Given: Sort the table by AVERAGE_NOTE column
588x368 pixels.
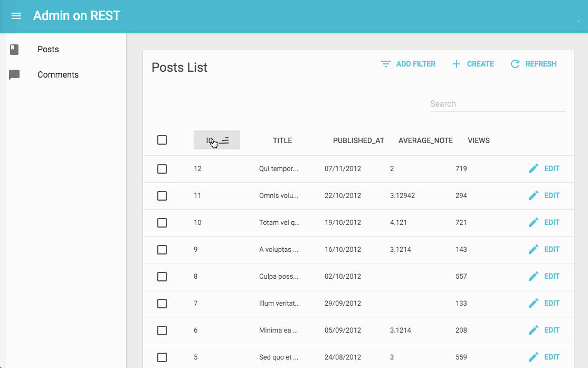Looking at the screenshot, I should point(425,140).
